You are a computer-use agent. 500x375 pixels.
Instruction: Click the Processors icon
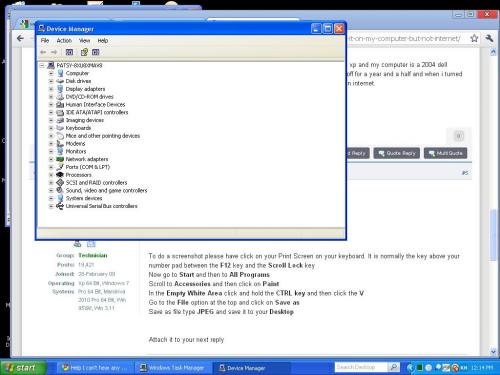(60, 175)
